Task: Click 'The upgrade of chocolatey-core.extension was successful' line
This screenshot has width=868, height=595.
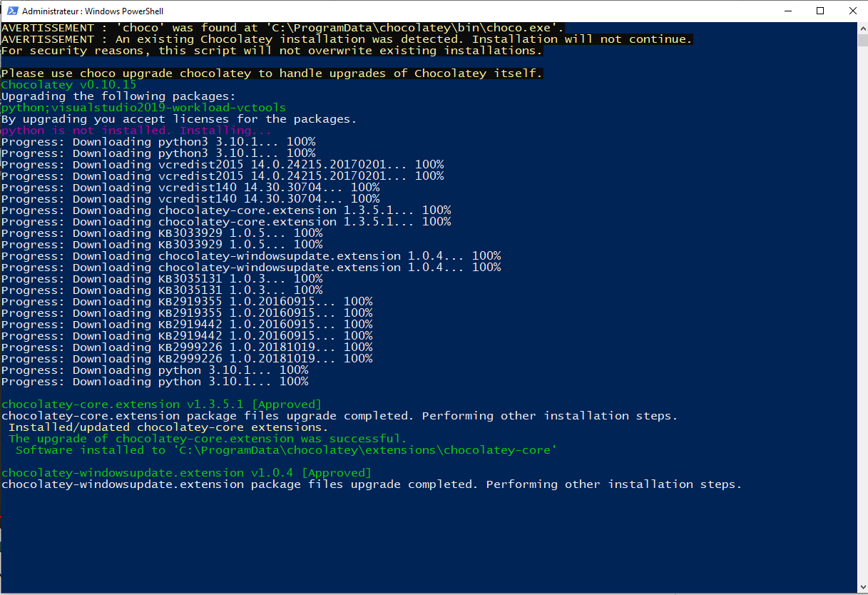Action: click(208, 439)
